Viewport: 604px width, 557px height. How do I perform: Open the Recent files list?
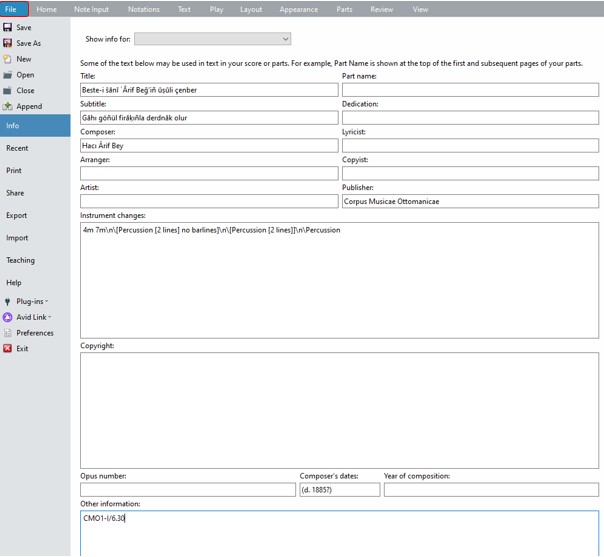pyautogui.click(x=17, y=148)
